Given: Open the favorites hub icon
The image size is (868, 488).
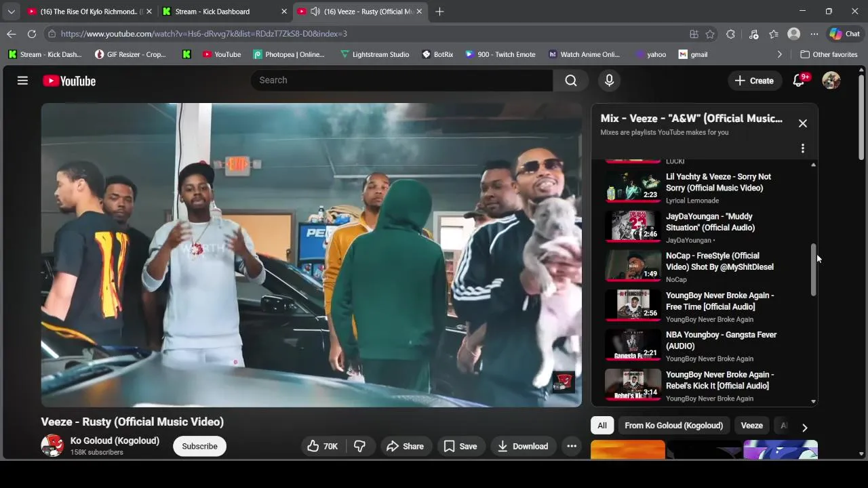Looking at the screenshot, I should click(x=774, y=34).
